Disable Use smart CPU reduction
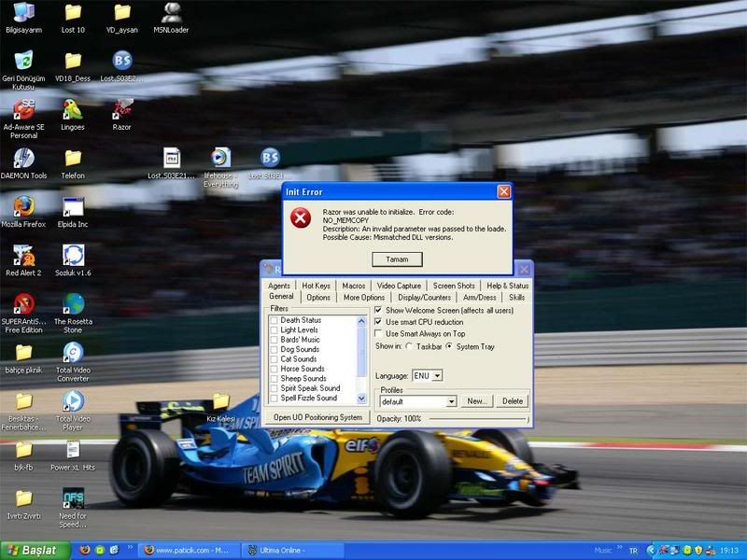The image size is (747, 560). pos(378,322)
